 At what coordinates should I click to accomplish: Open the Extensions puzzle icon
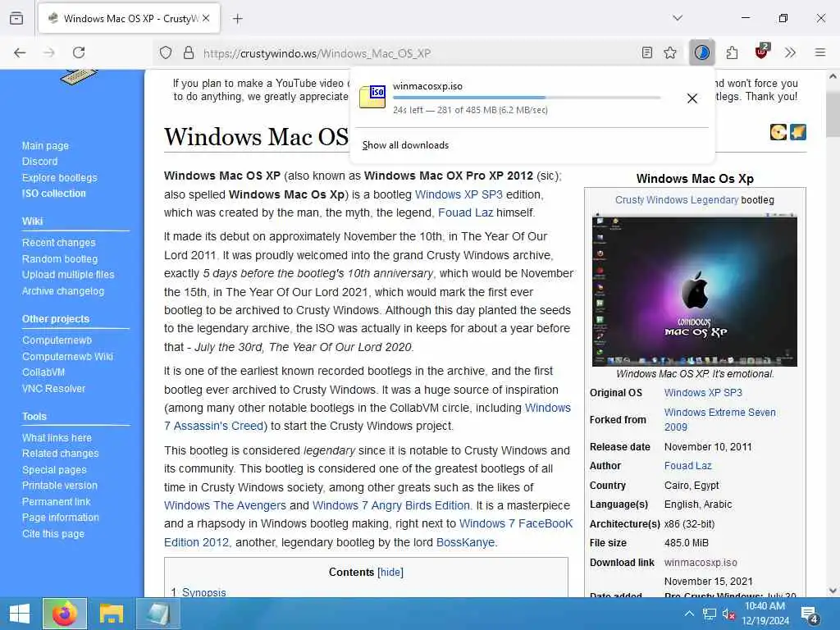tap(732, 52)
